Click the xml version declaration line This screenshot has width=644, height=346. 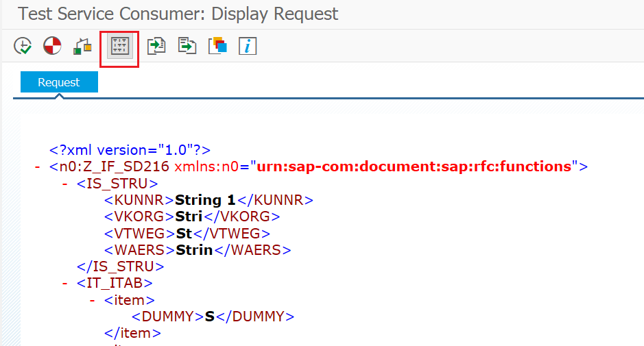pyautogui.click(x=130, y=150)
